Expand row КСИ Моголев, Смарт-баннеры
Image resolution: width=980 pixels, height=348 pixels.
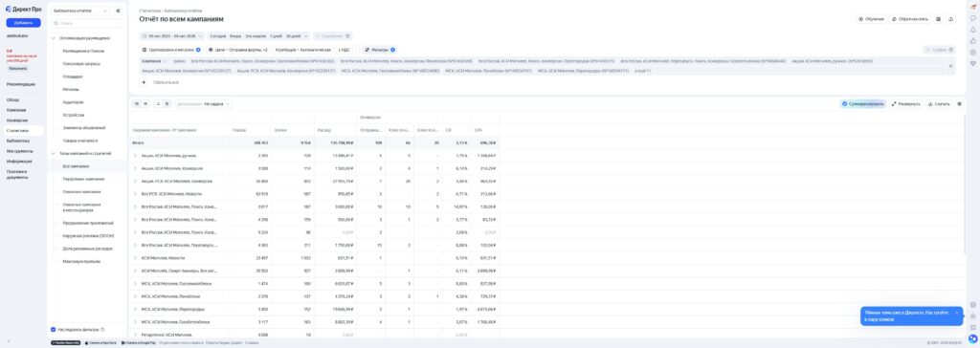pos(135,271)
